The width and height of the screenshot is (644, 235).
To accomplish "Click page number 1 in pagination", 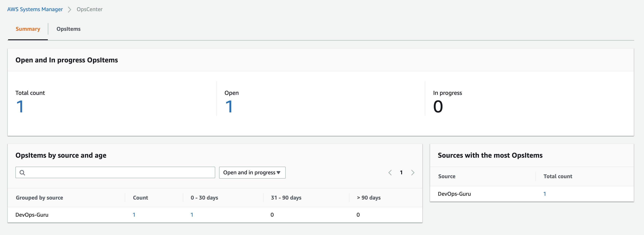I will point(401,172).
